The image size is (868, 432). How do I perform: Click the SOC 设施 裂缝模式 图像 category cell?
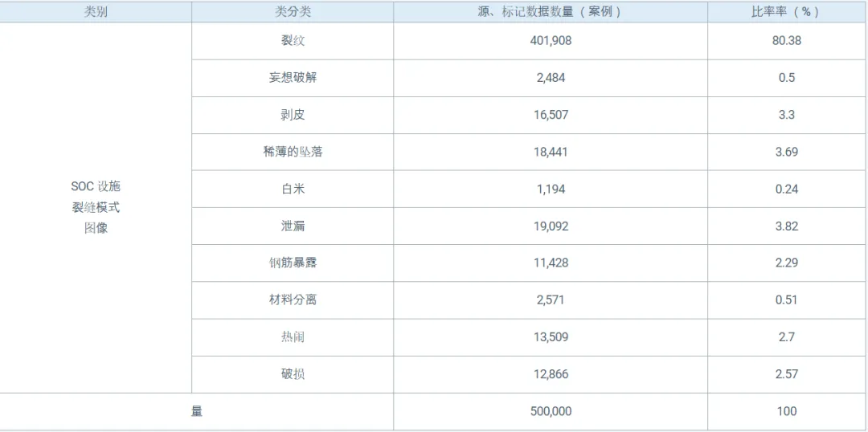(96, 207)
